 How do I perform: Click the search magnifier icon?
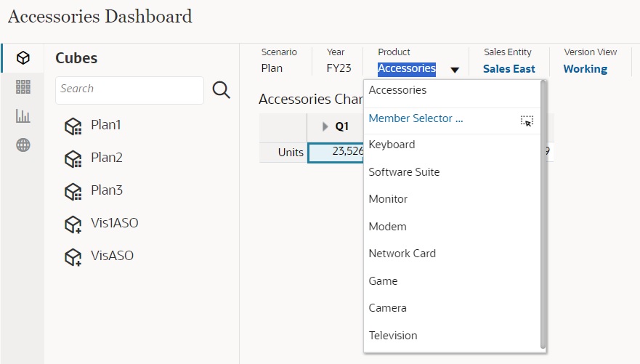(x=221, y=89)
